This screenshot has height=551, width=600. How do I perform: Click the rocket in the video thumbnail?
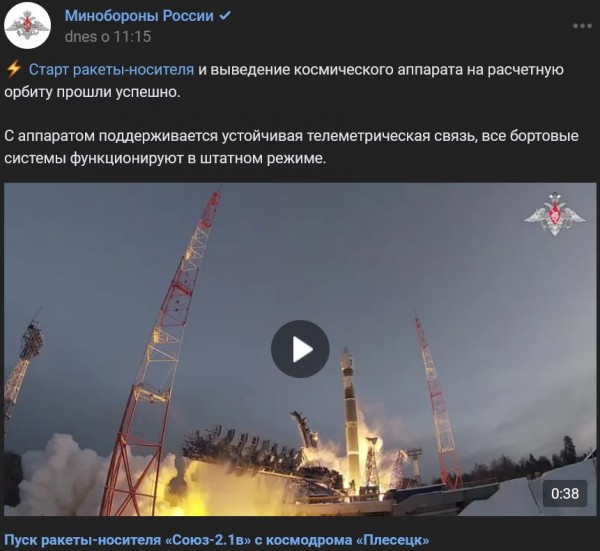(350, 413)
